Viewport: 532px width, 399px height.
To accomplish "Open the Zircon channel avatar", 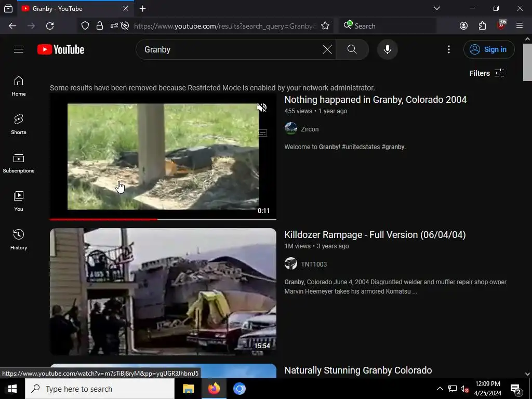I will tap(291, 129).
